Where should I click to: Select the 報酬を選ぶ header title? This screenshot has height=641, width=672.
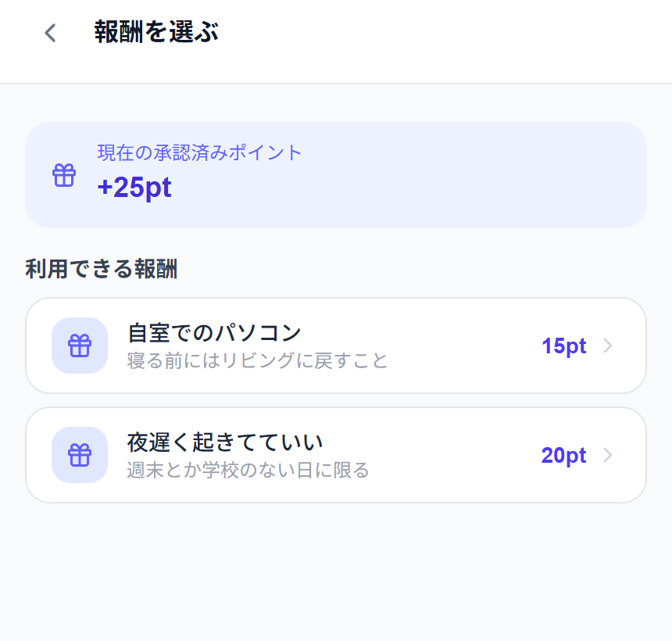pos(155,32)
